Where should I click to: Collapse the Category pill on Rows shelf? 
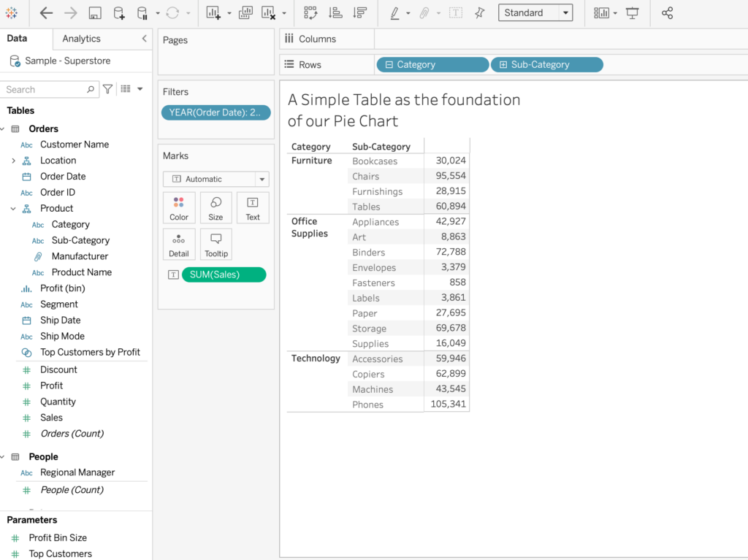click(x=389, y=65)
